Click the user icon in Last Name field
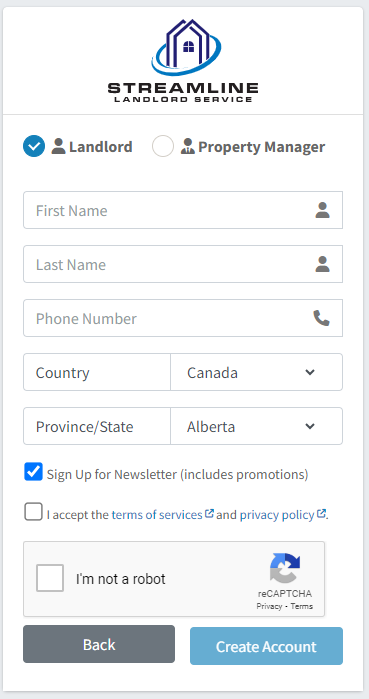 pyautogui.click(x=322, y=264)
